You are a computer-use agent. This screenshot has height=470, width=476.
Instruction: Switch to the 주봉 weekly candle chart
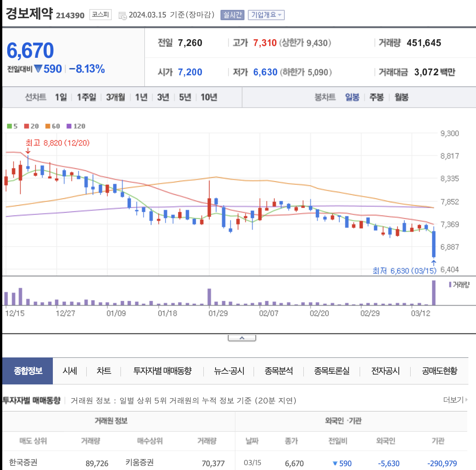376,97
